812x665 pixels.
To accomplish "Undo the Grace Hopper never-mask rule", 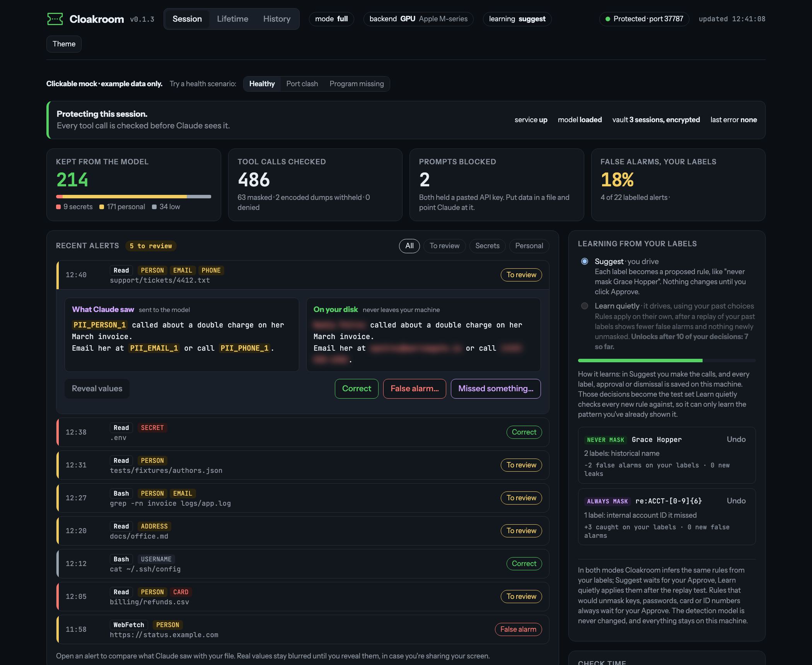I will 736,440.
